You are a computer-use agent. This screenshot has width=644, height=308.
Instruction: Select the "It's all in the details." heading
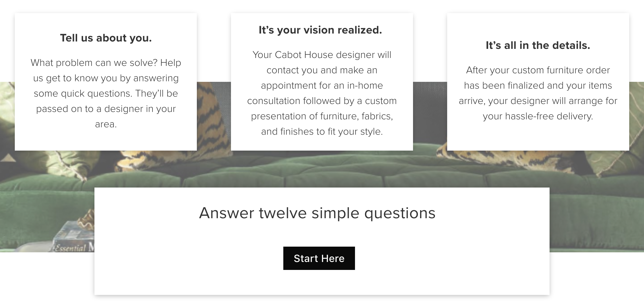point(538,45)
